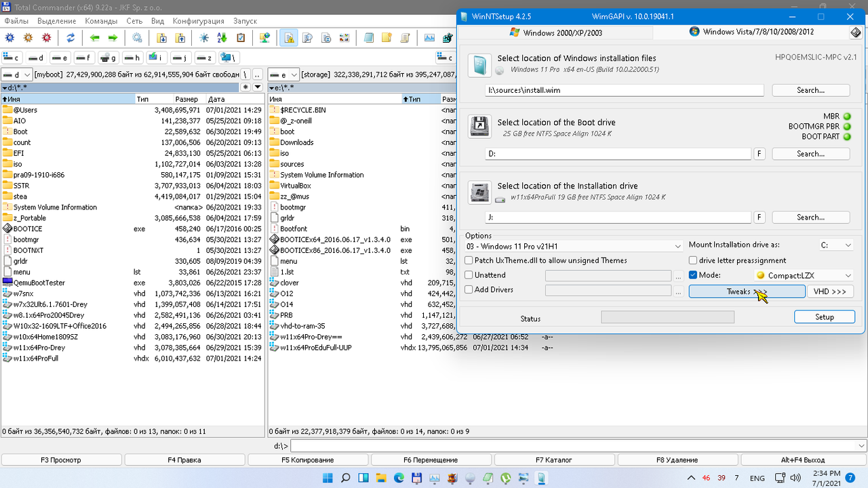Click the Boot drive floppy icon in WinNTSetup
Viewport: 868px width, 488px height.
[479, 127]
